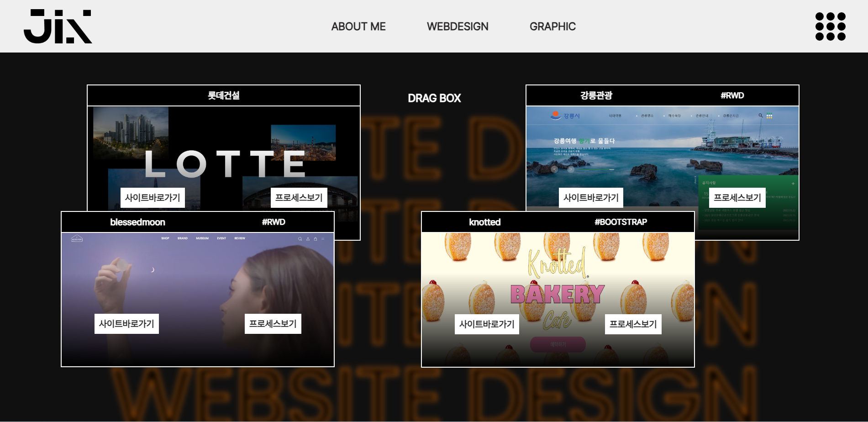Go to the WEBDESIGN section

458,26
